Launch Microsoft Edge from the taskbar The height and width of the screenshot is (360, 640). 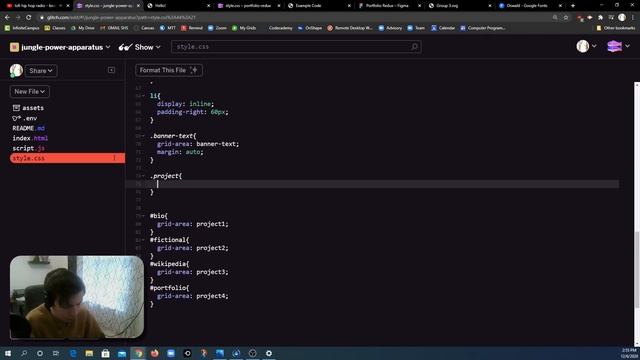73,353
